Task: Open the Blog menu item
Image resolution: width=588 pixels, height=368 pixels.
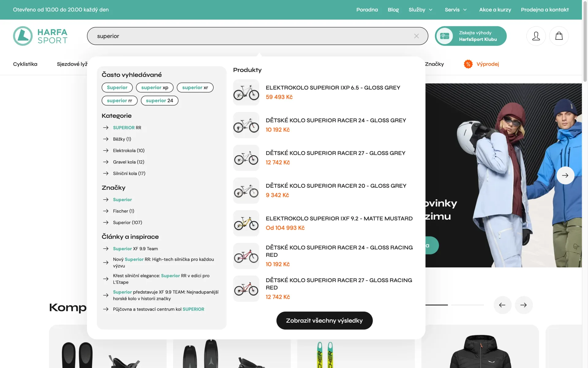Action: click(393, 10)
